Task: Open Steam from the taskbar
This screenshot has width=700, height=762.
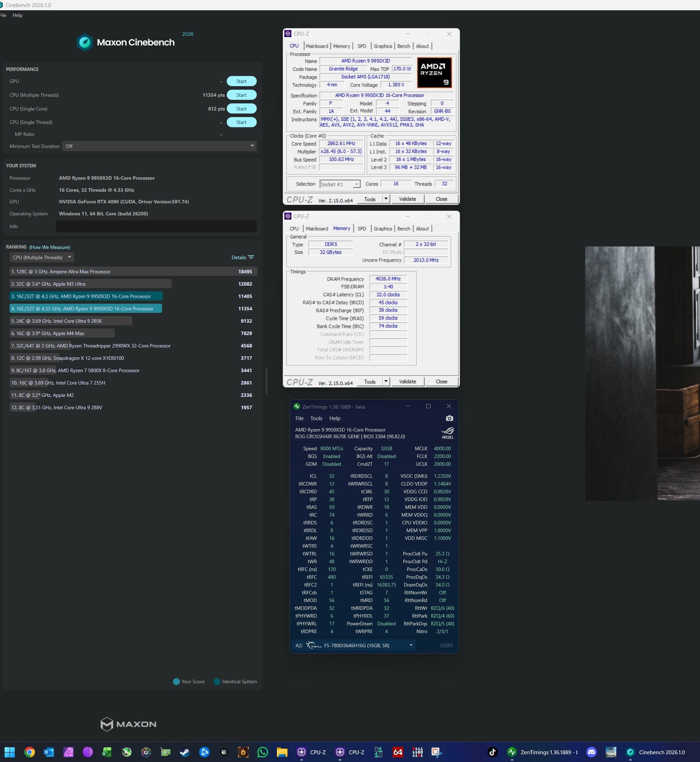Action: click(185, 752)
